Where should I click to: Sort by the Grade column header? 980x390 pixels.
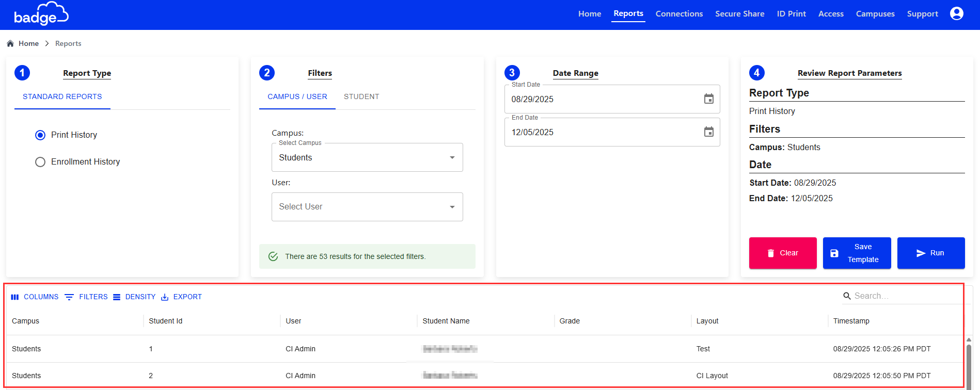tap(570, 321)
